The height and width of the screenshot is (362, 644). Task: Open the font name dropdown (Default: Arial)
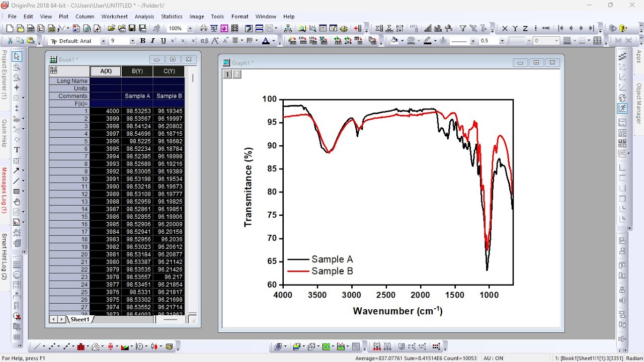point(103,41)
